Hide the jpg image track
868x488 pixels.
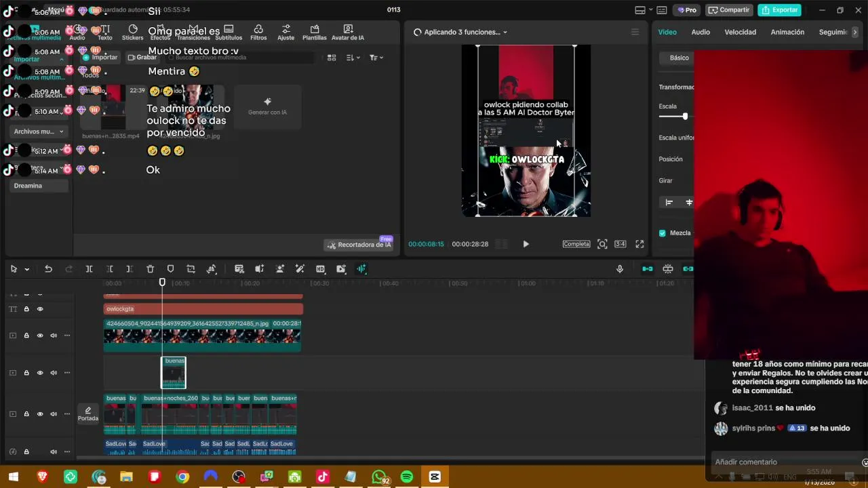pos(40,335)
